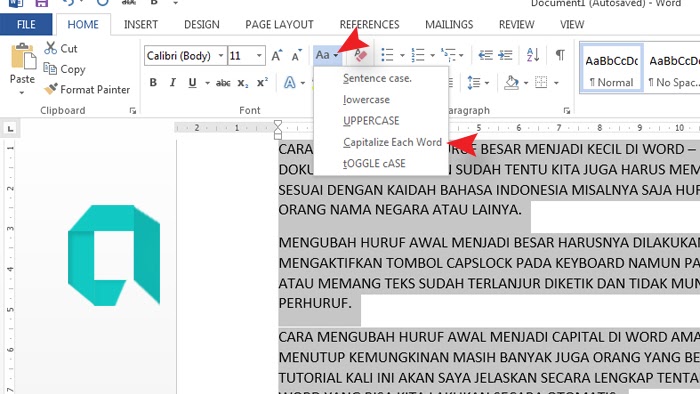Image resolution: width=700 pixels, height=394 pixels.
Task: Apply a numbered list
Action: tap(418, 55)
